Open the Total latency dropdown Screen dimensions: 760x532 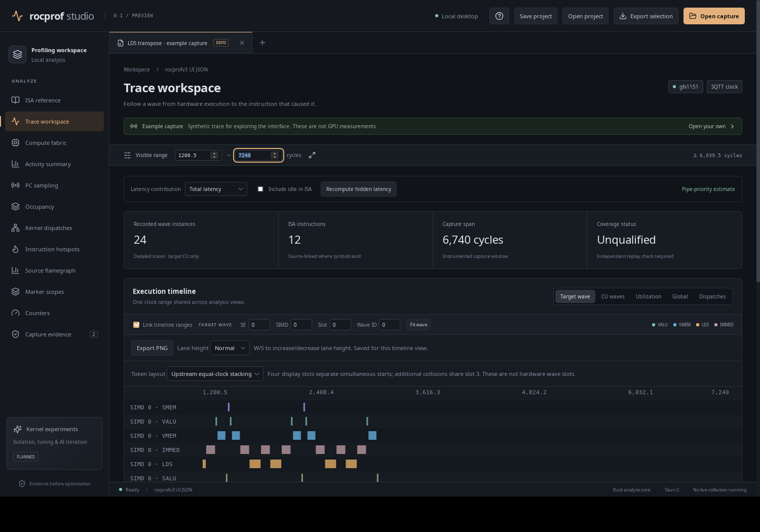click(216, 189)
